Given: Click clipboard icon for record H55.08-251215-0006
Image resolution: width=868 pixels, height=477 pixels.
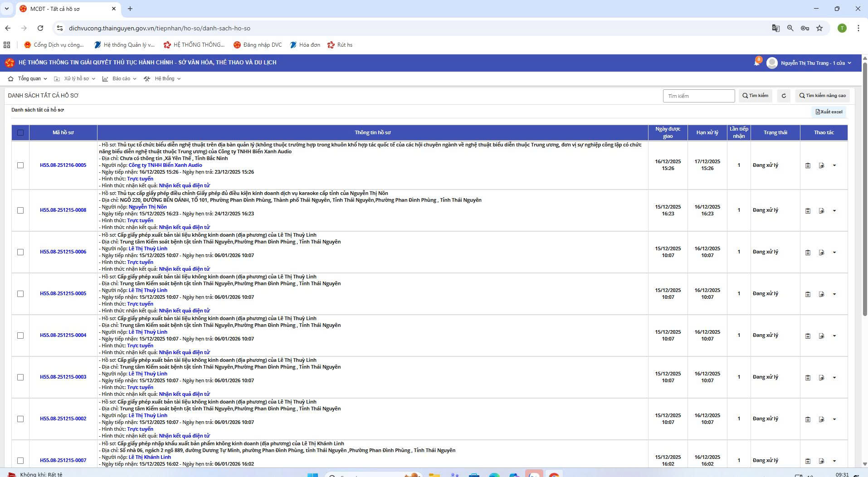Looking at the screenshot, I should coord(808,253).
